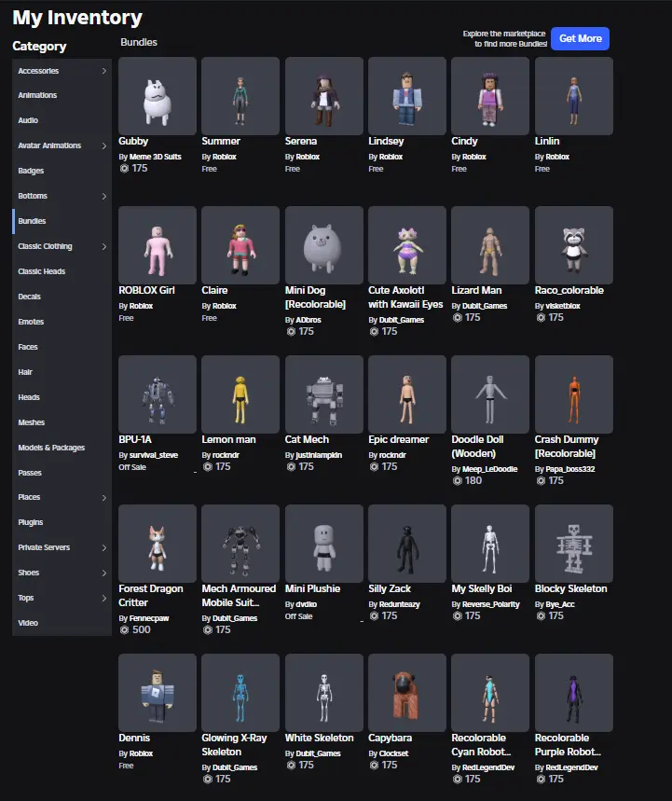Open creator Fennecpaw under Forest Dragon Critter

(x=149, y=618)
